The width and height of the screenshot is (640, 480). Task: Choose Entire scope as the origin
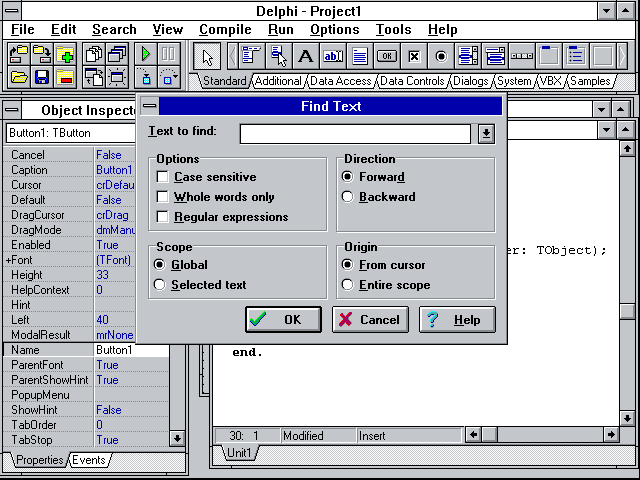coord(348,285)
